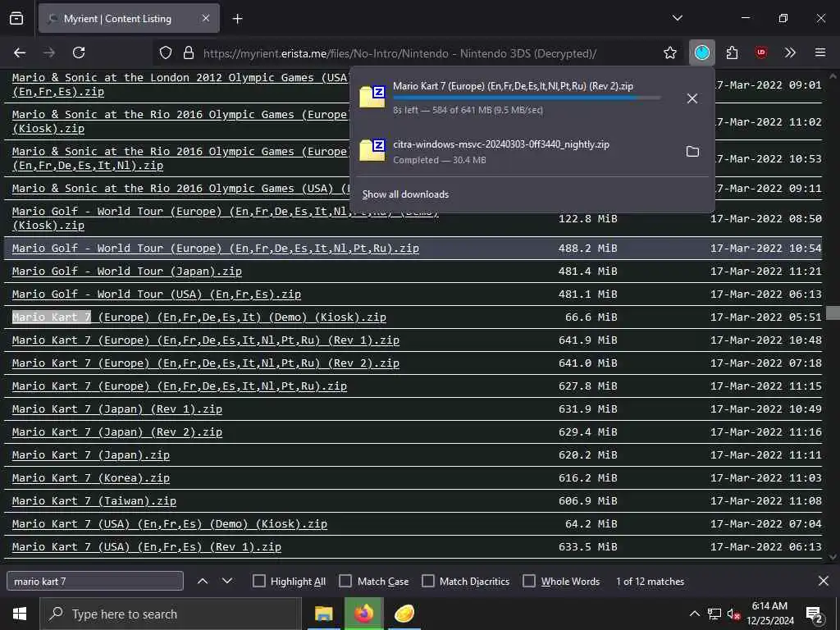Open the highlighted Mario Golf World Tour (Europe).zip

[216, 248]
